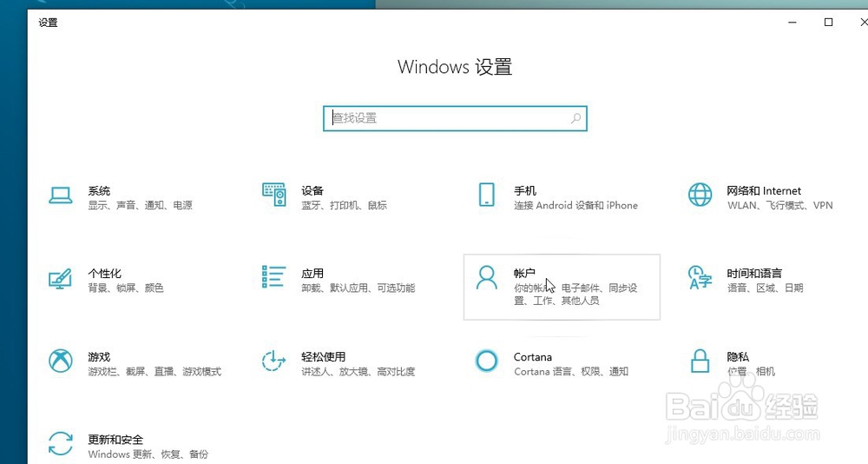
Task: Click description WLAN、飞行模式、VPN
Action: [780, 205]
